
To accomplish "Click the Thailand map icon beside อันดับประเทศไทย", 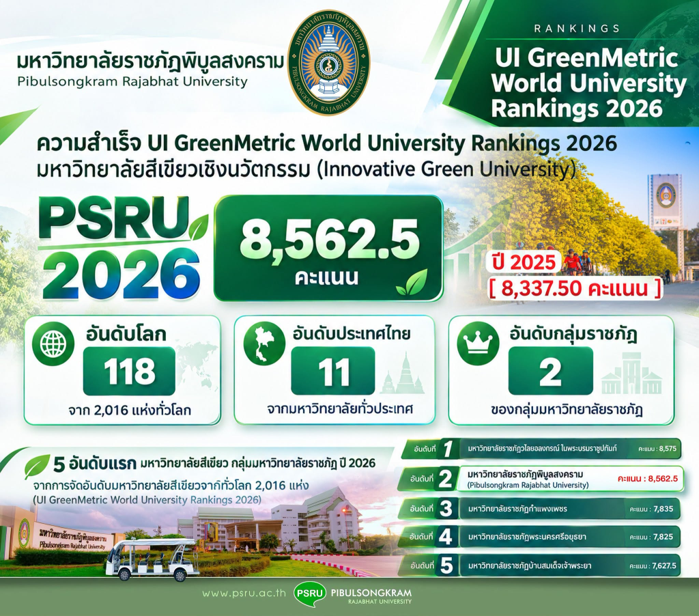I will (264, 343).
